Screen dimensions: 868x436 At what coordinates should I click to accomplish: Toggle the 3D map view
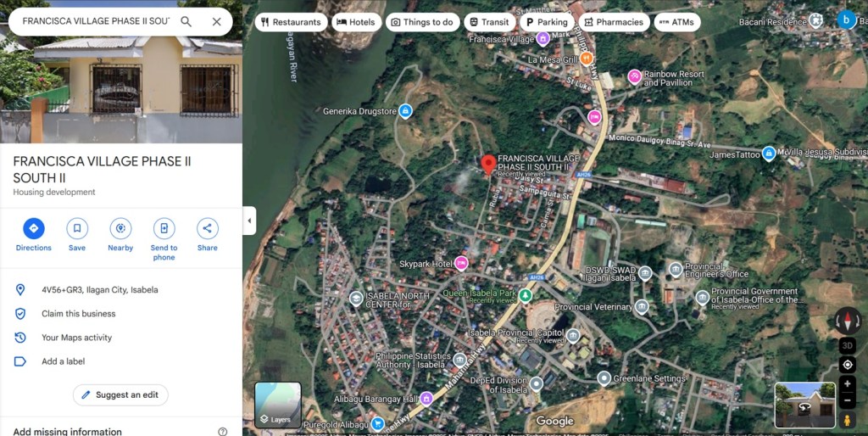[x=847, y=345]
